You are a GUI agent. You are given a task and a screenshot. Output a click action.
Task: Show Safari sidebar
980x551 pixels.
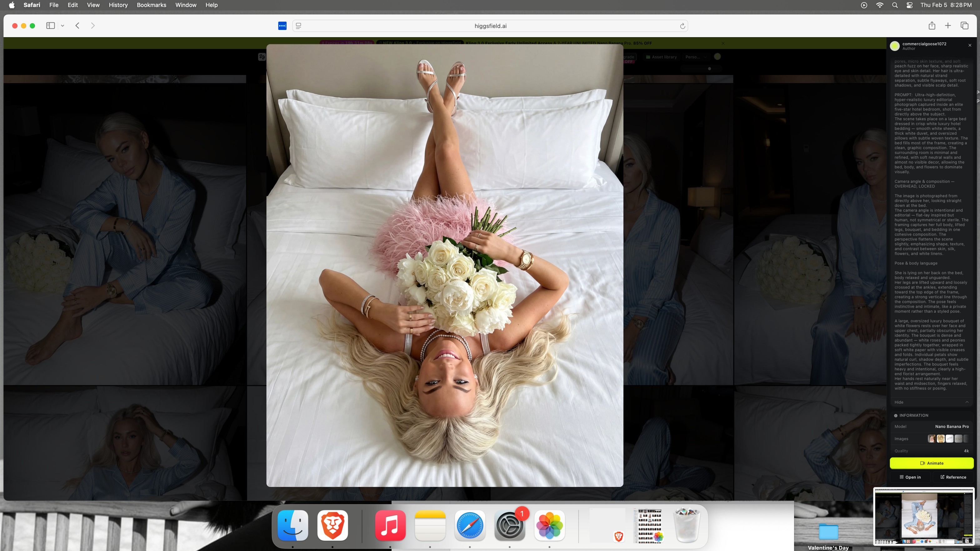tap(51, 26)
